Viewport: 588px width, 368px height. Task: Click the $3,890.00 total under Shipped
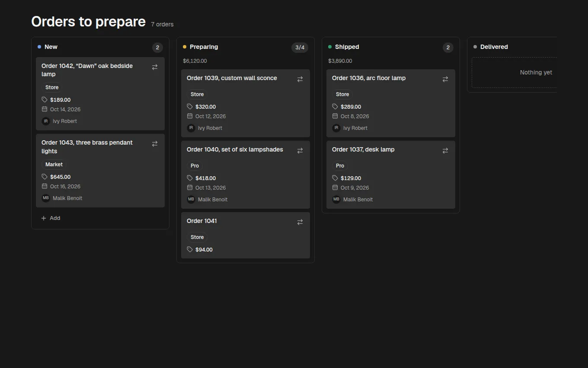tap(340, 61)
